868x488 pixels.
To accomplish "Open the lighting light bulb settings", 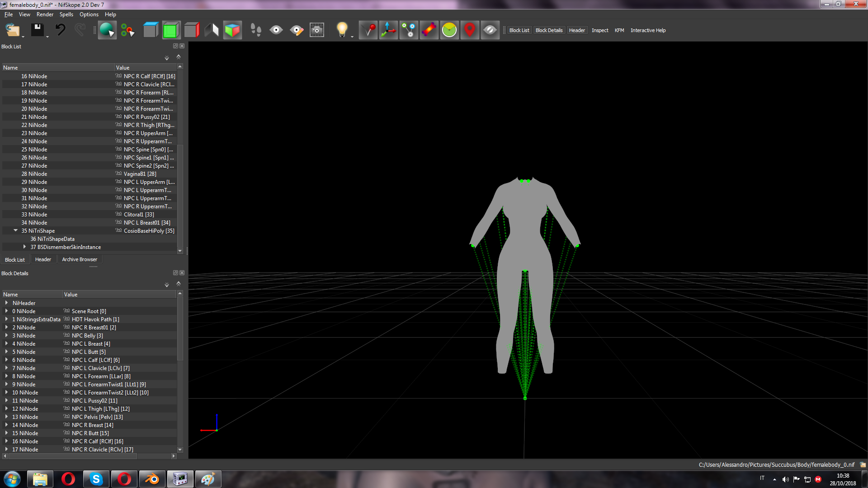I will tap(342, 30).
